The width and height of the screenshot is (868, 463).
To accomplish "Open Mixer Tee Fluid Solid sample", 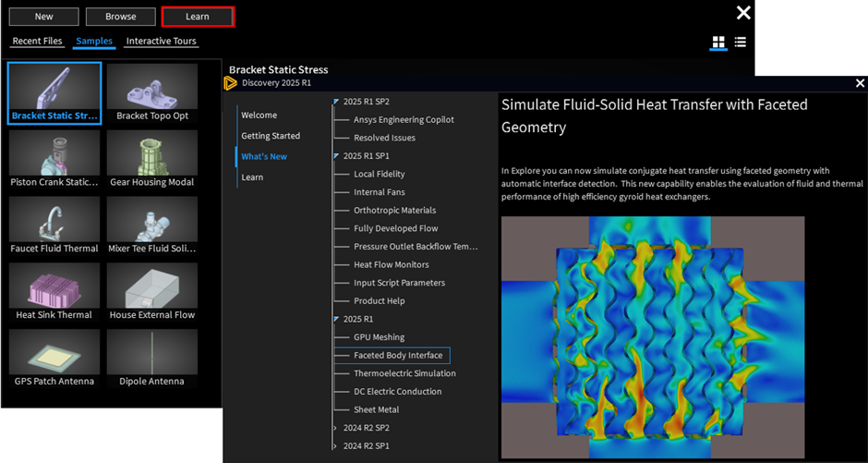I will (x=152, y=226).
